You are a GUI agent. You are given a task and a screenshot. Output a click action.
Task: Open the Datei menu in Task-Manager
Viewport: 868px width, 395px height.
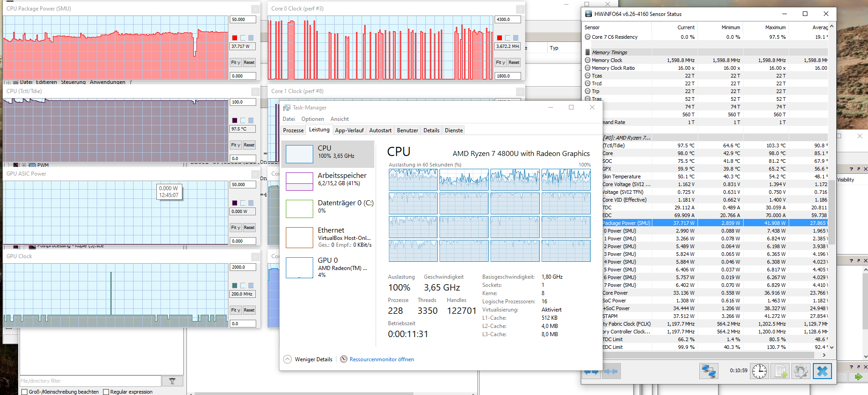coord(289,119)
